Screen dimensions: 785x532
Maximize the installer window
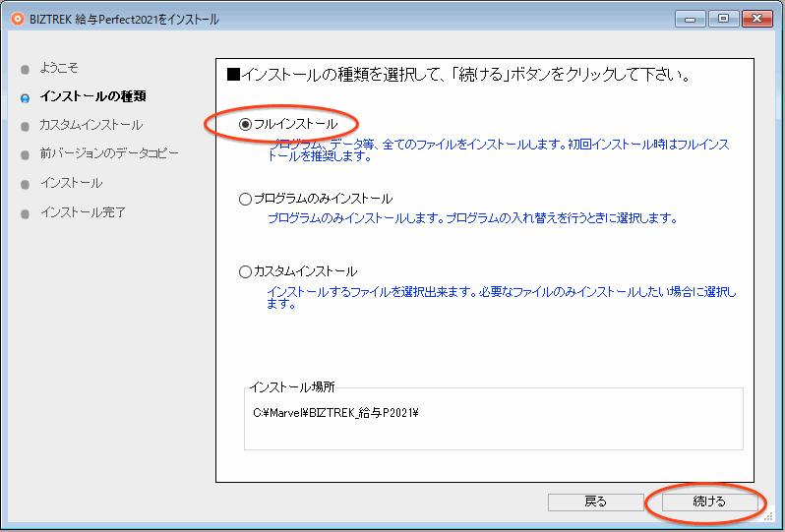click(x=722, y=19)
